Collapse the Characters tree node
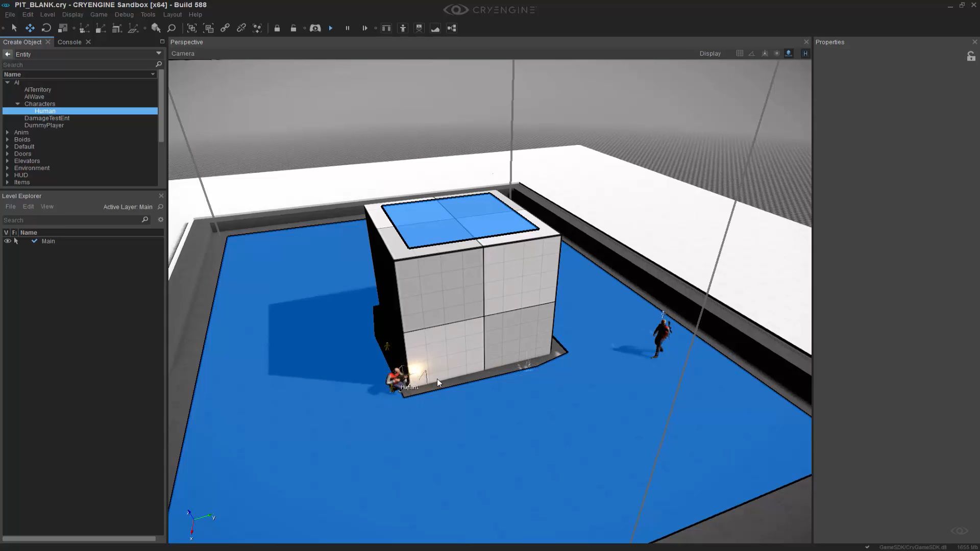The height and width of the screenshot is (551, 980). (x=18, y=104)
